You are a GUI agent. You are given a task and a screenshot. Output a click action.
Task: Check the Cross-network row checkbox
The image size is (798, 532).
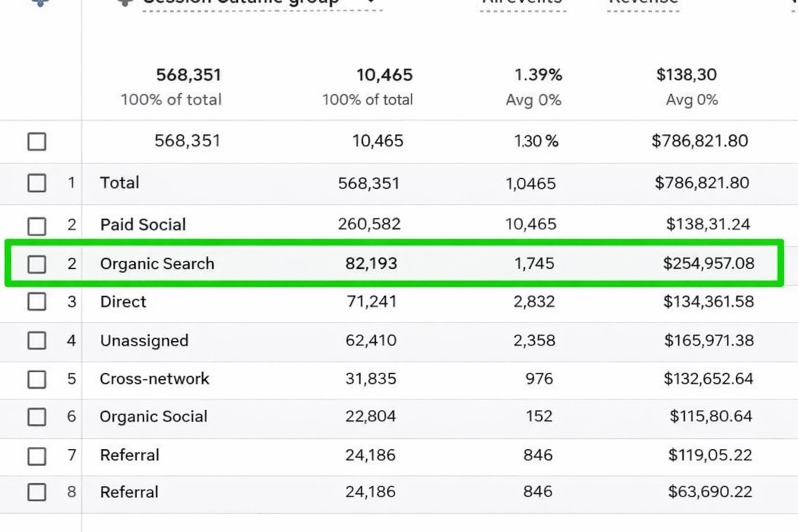click(37, 379)
